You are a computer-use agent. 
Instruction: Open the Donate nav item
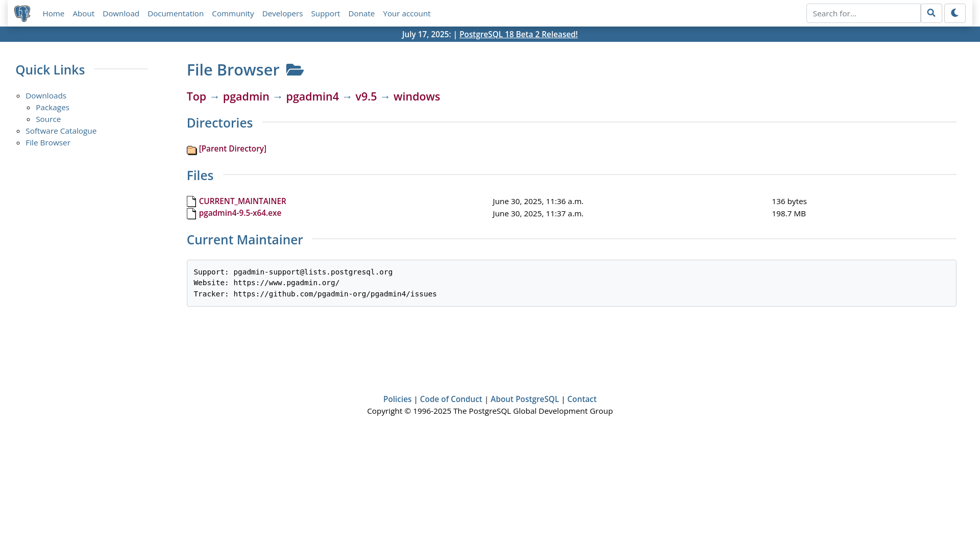tap(361, 13)
